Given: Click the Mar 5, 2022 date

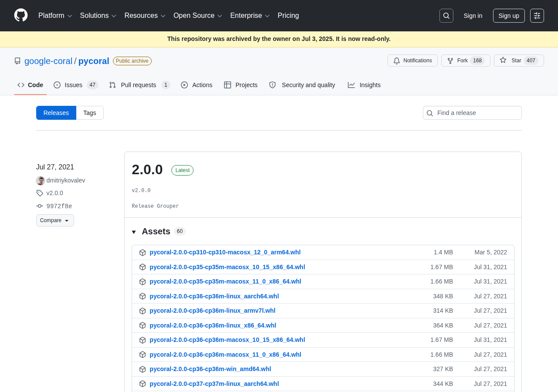Looking at the screenshot, I should click(491, 252).
